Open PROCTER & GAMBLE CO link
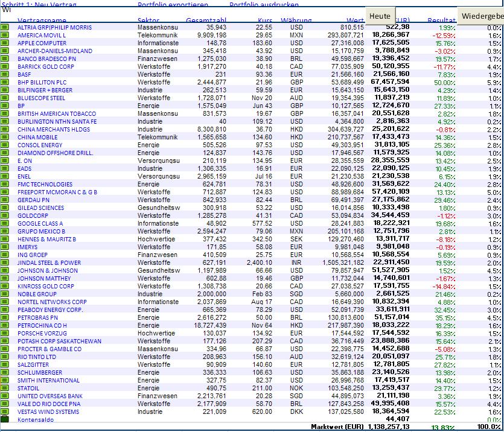504x432 pixels. 49,349
